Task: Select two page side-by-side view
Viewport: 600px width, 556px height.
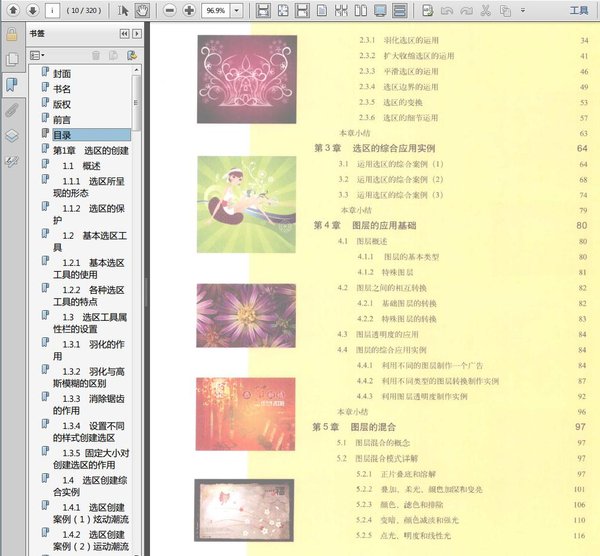Action: click(360, 10)
